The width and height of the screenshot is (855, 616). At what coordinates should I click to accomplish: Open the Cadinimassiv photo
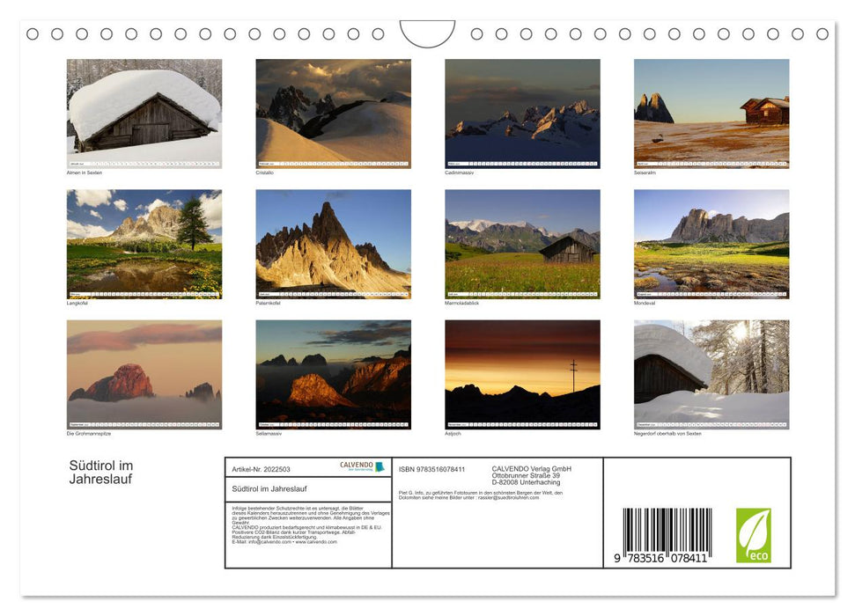point(522,114)
